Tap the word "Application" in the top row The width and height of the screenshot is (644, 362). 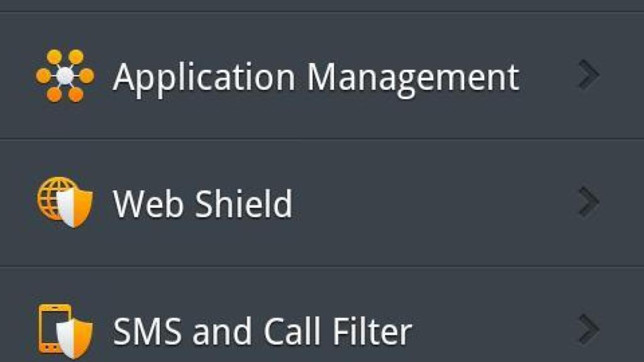point(204,78)
